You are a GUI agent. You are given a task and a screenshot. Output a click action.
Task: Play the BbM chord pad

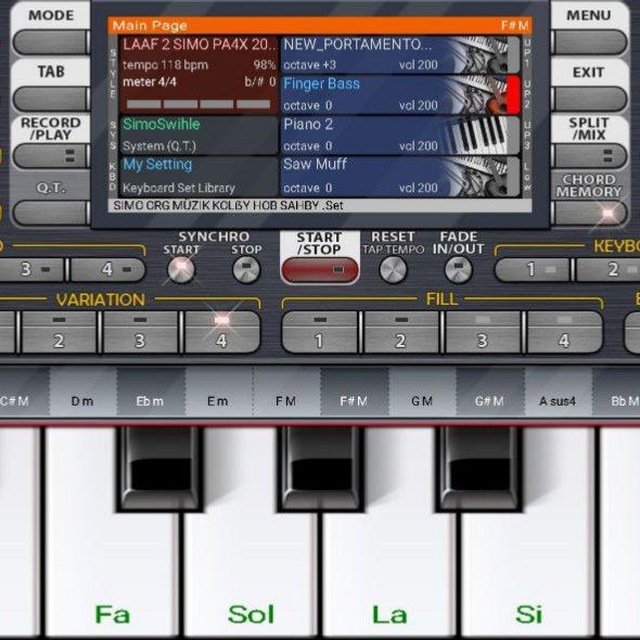pyautogui.click(x=616, y=392)
